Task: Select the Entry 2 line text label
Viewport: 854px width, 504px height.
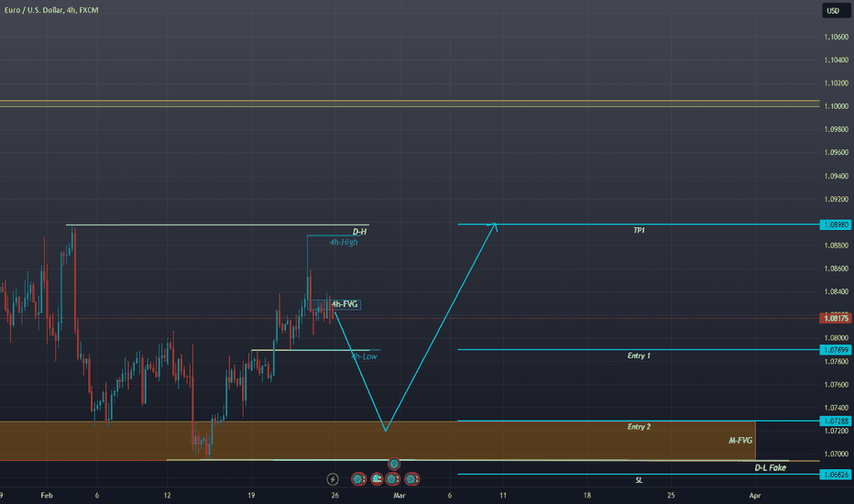Action: coord(639,427)
